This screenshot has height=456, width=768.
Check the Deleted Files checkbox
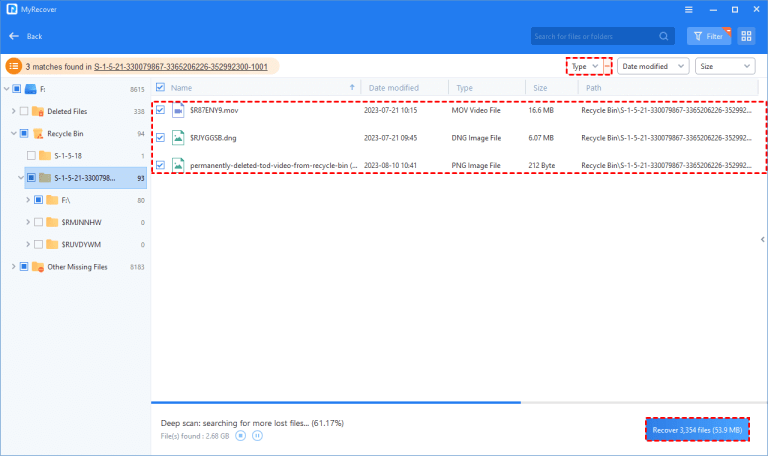(x=24, y=111)
